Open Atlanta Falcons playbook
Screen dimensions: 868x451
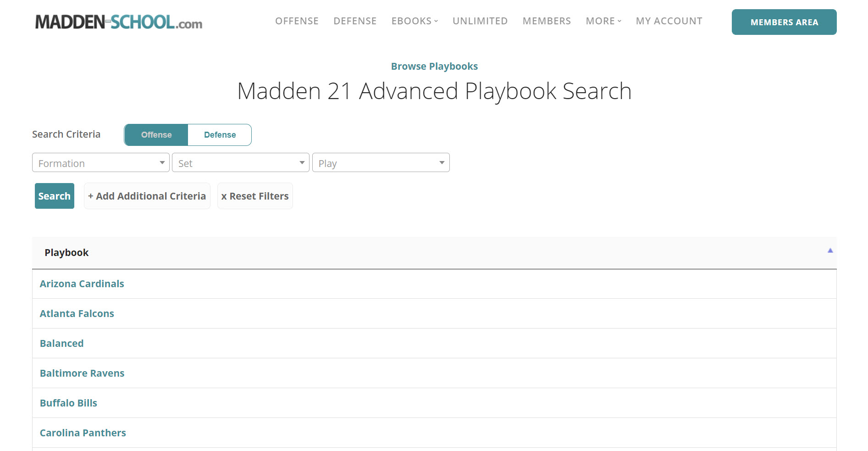click(x=77, y=314)
